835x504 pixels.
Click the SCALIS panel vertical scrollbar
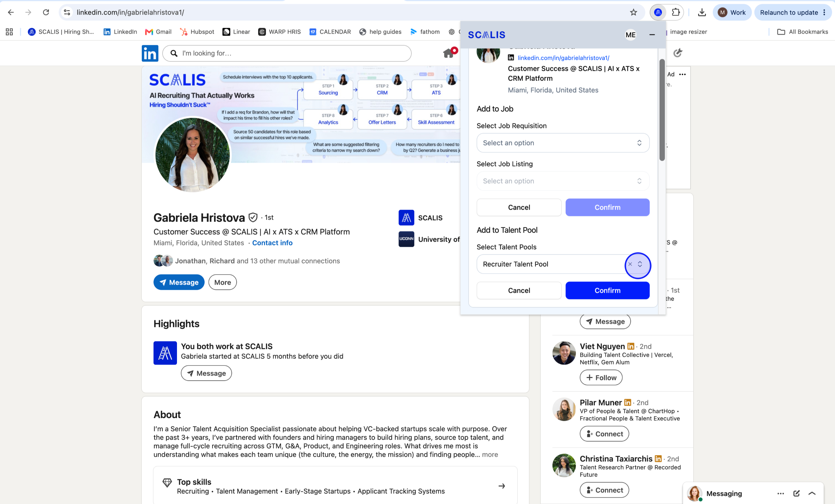(662, 110)
